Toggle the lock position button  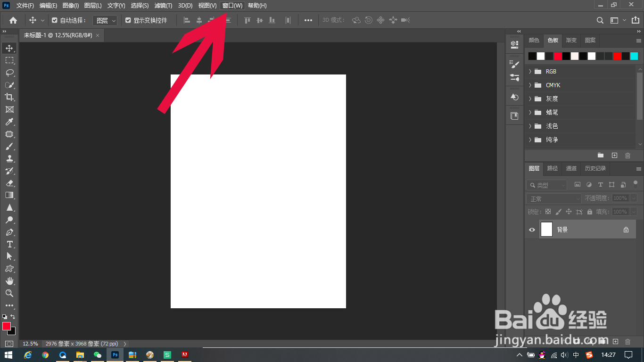point(569,212)
